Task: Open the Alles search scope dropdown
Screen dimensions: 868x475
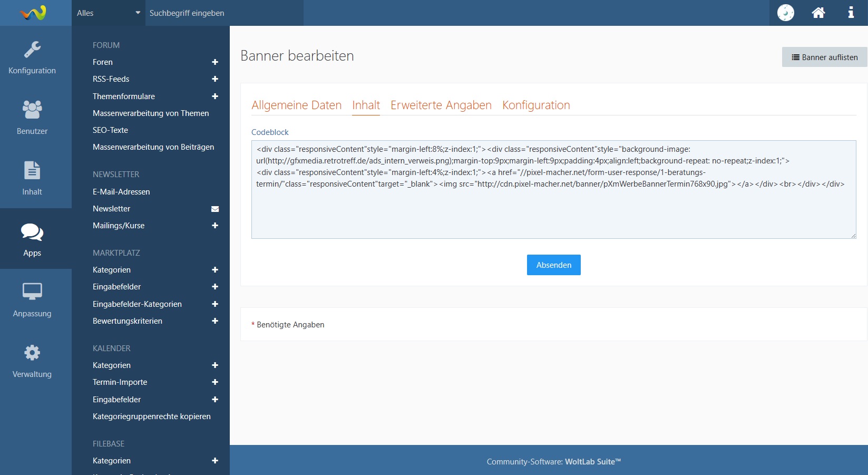Action: (x=108, y=13)
